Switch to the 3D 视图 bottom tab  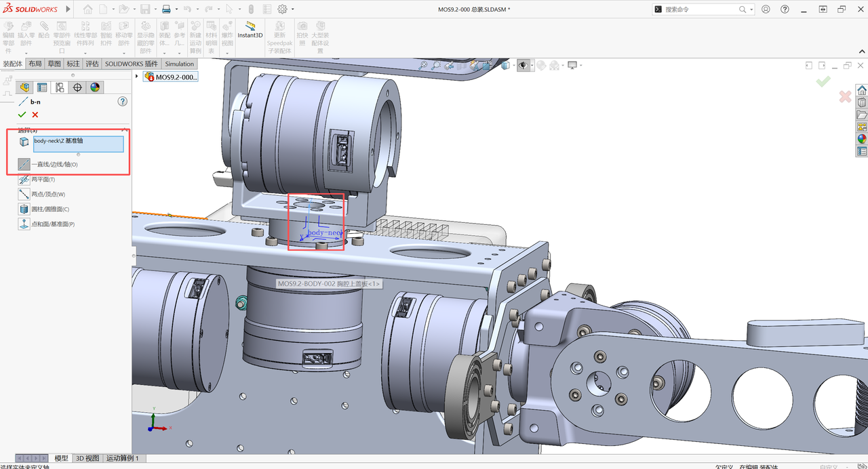pyautogui.click(x=87, y=459)
